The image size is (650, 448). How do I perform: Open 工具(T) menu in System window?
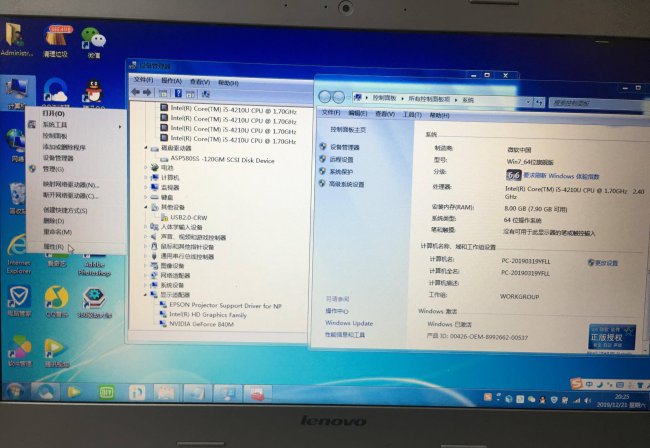coord(412,114)
